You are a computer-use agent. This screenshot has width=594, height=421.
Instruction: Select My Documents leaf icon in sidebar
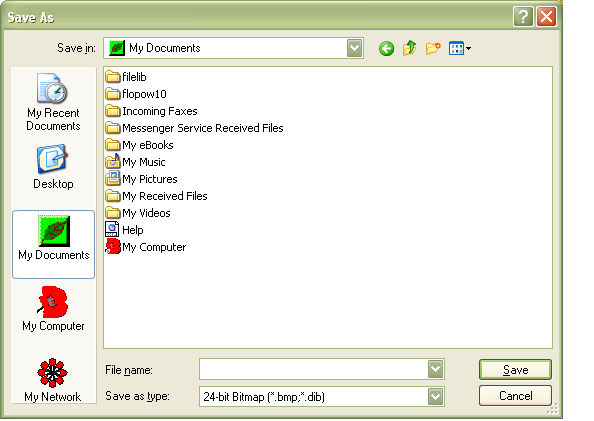[x=53, y=231]
